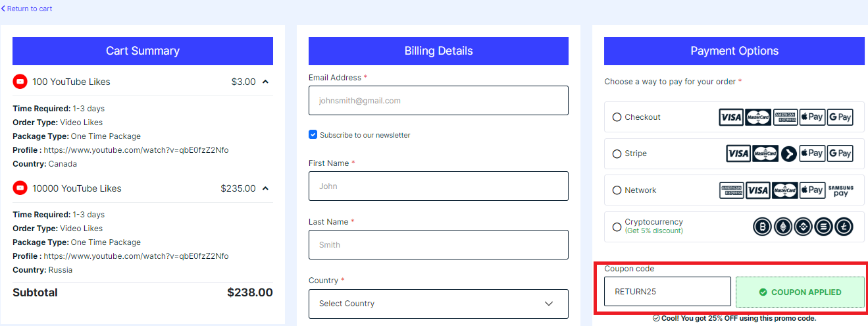This screenshot has width=868, height=326.
Task: Click the Bitcoin icon in Cryptocurrency option
Action: (762, 227)
